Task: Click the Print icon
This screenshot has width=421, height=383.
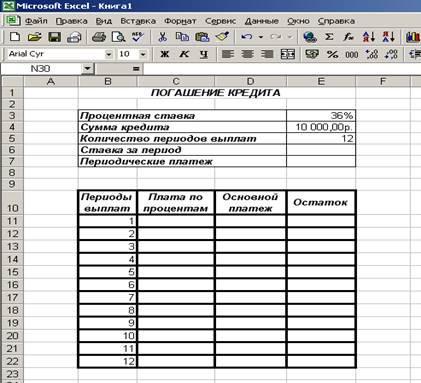Action: (99, 37)
